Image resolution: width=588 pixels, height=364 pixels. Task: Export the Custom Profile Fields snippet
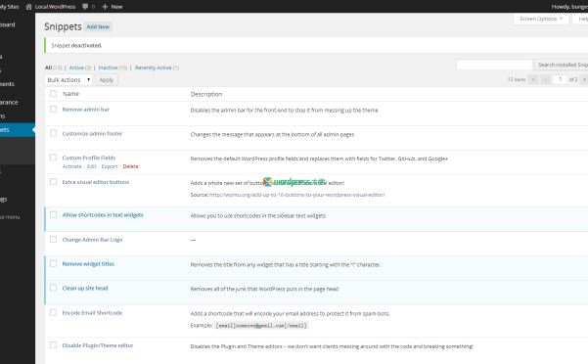click(x=110, y=166)
